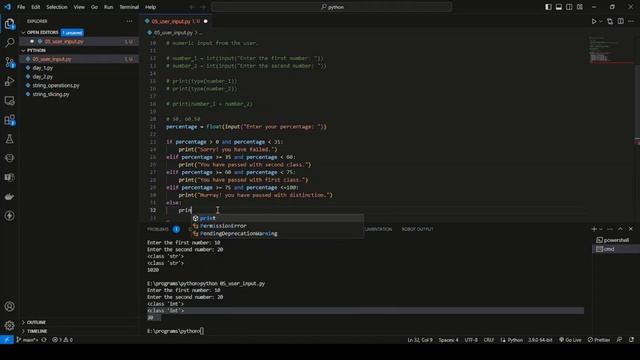Open the lightning bolt activity bar icon
Viewport: 640px width, 360px height.
pos(9,216)
